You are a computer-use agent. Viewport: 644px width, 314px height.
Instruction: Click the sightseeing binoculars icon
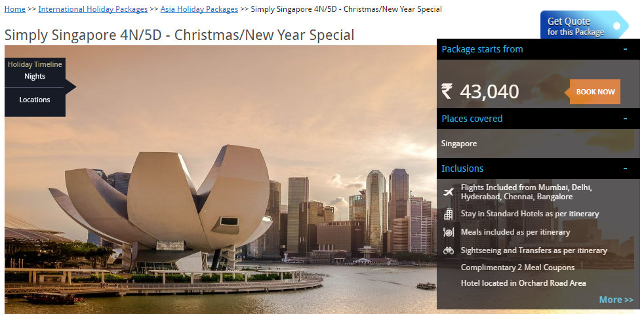[x=449, y=250]
